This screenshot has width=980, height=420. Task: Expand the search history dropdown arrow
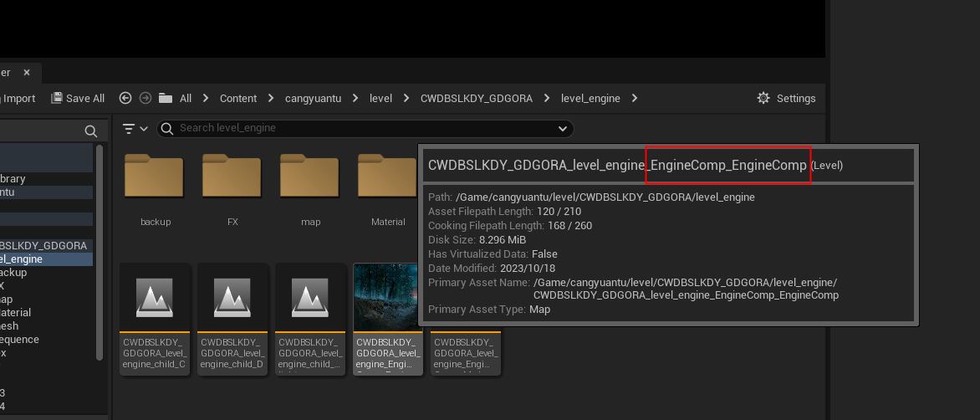(563, 128)
